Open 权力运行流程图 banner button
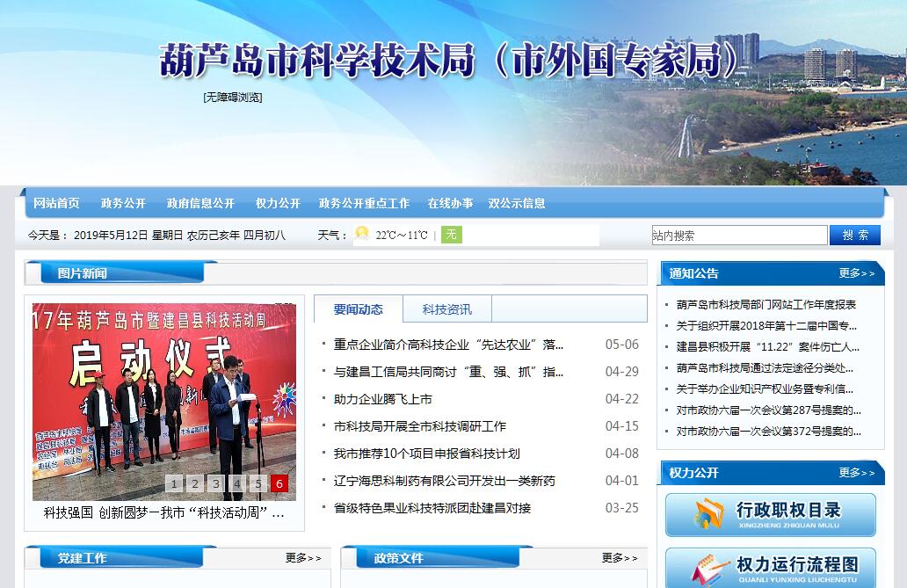This screenshot has width=907, height=588. [x=771, y=569]
